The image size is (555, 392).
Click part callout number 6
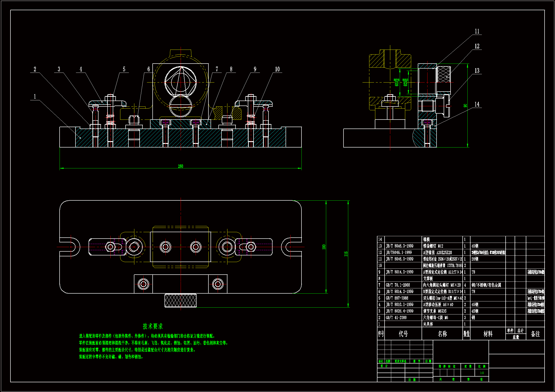coord(148,69)
